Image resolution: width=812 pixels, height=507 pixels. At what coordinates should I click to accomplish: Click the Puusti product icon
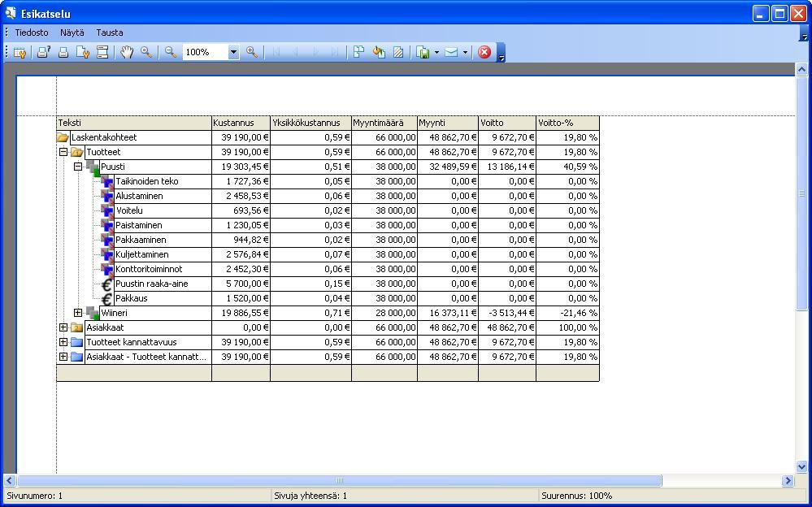coord(93,167)
